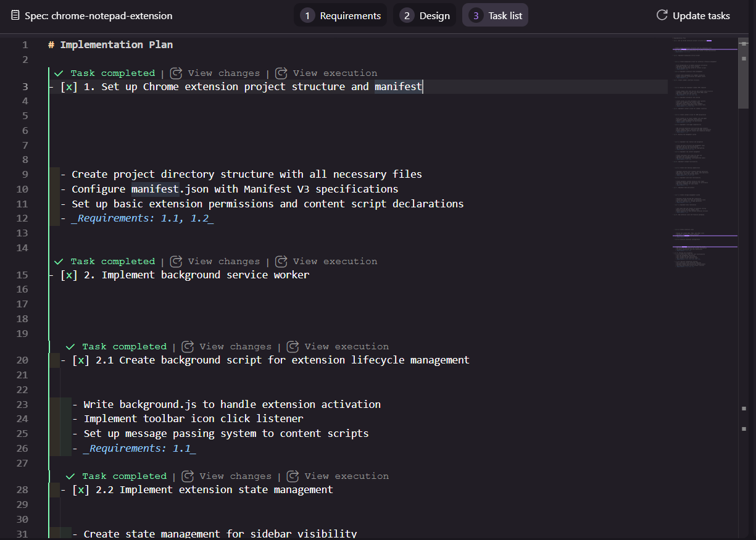This screenshot has width=756, height=540.
Task: Click 'Implement toolbar icon click listener' line
Action: click(194, 418)
